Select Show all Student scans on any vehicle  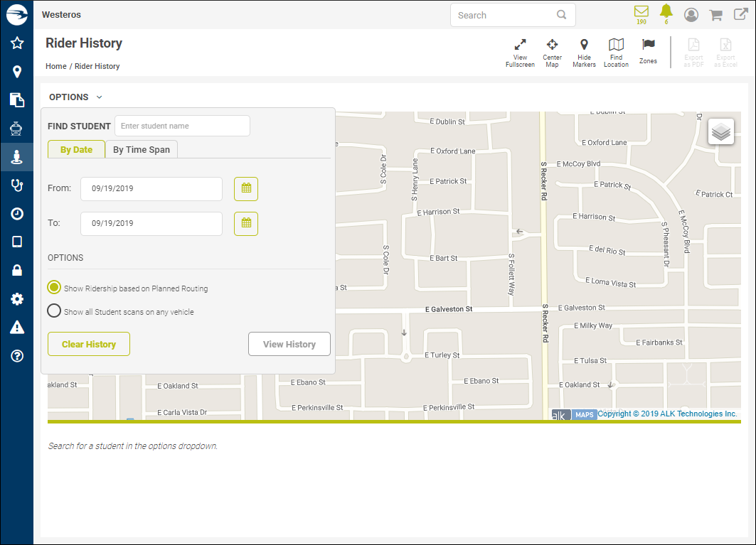pos(54,311)
